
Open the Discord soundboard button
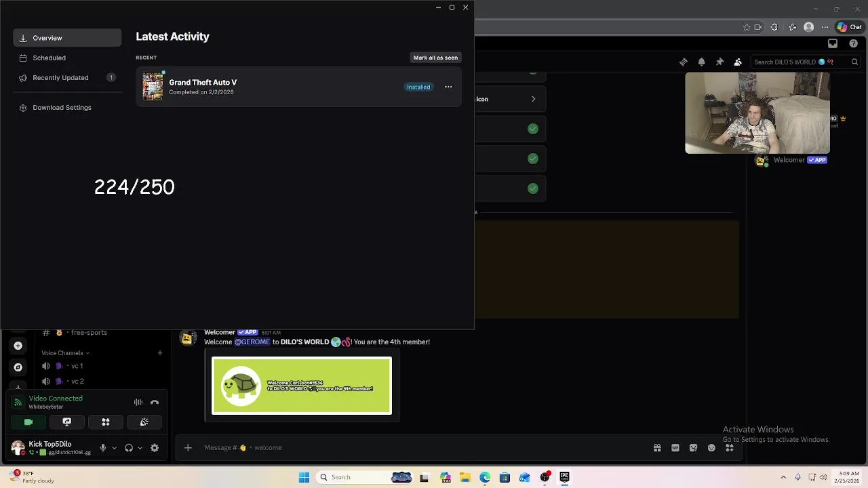pyautogui.click(x=144, y=422)
